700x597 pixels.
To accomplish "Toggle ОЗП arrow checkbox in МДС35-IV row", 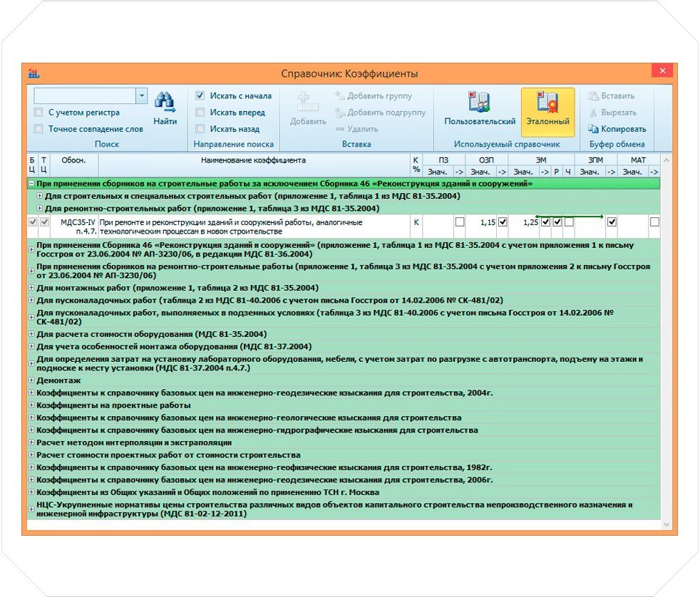I will point(503,222).
